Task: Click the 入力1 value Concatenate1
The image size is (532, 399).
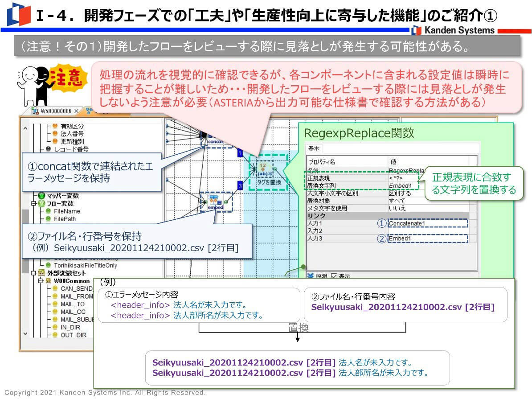Action: [427, 223]
